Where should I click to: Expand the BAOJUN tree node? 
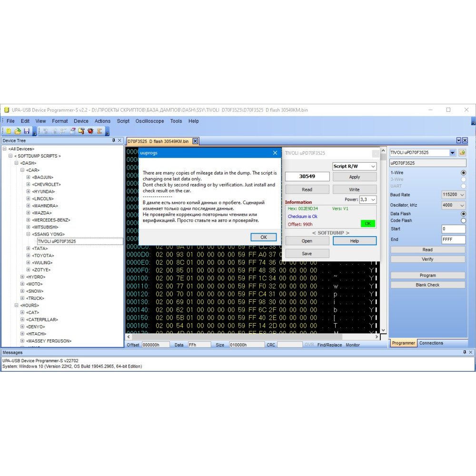pyautogui.click(x=28, y=177)
